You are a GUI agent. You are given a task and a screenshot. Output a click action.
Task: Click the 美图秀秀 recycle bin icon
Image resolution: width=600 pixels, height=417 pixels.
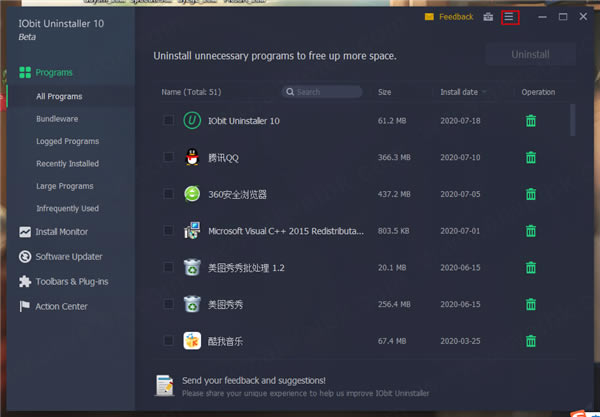192,304
